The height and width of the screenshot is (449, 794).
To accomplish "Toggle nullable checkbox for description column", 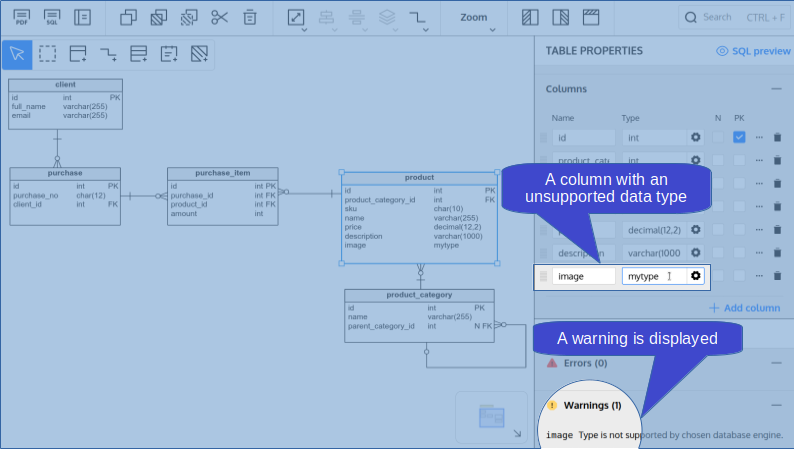I will pyautogui.click(x=718, y=253).
